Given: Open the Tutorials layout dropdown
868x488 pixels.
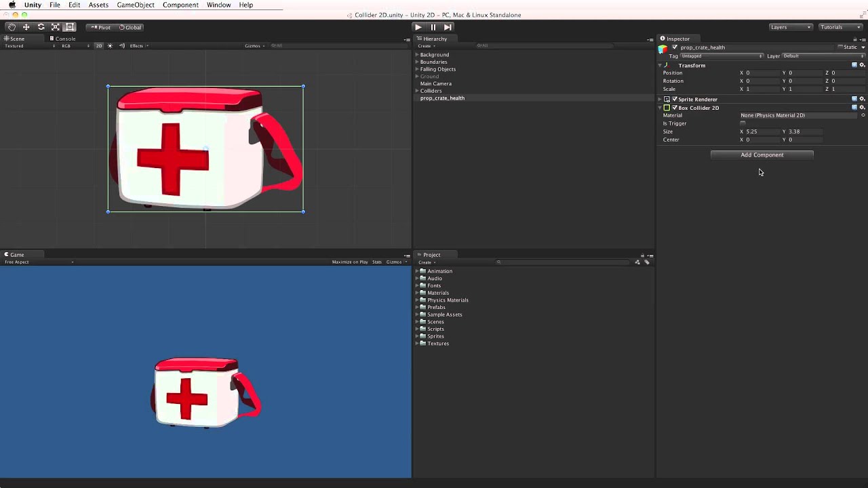Looking at the screenshot, I should pyautogui.click(x=840, y=27).
